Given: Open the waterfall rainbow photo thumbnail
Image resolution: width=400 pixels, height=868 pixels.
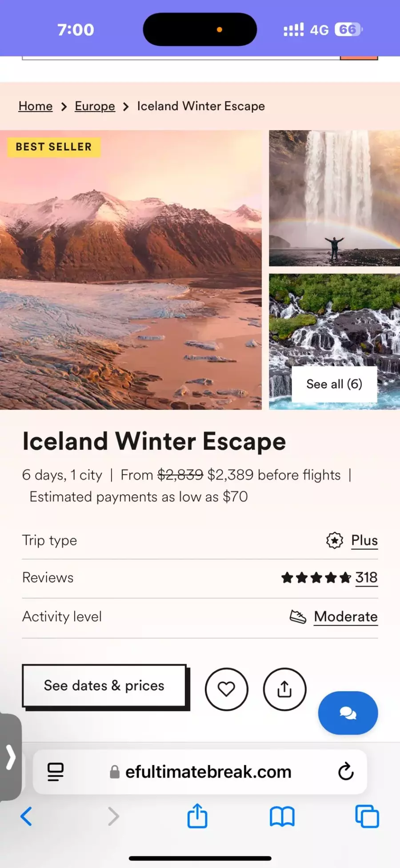Looking at the screenshot, I should [x=334, y=198].
